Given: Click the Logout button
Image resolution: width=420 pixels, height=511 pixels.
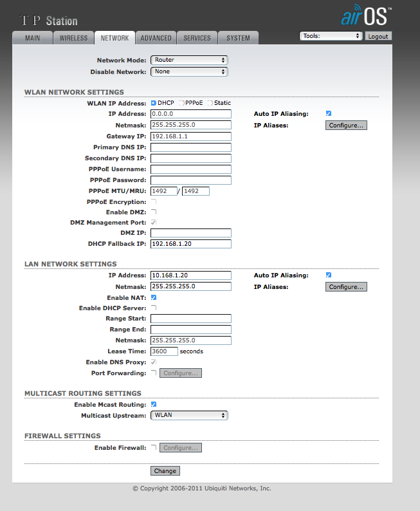Looking at the screenshot, I should click(x=378, y=37).
